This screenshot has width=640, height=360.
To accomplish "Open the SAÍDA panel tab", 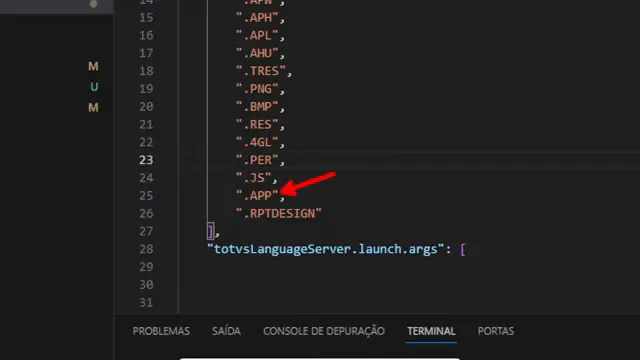I will click(x=227, y=331).
